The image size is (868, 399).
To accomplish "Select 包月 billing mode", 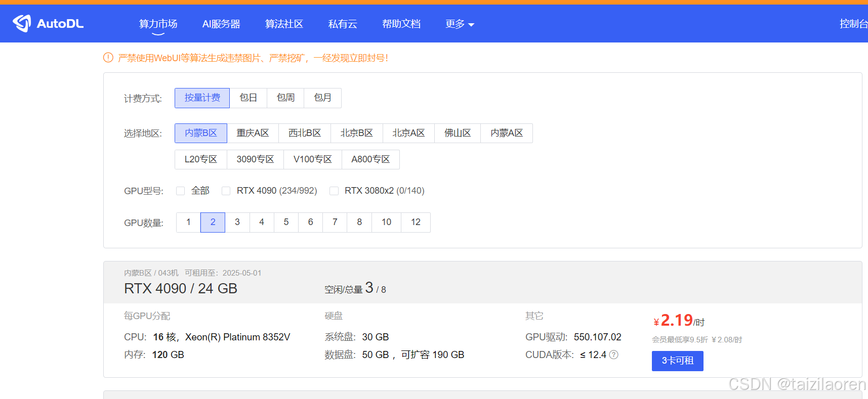I will coord(322,98).
